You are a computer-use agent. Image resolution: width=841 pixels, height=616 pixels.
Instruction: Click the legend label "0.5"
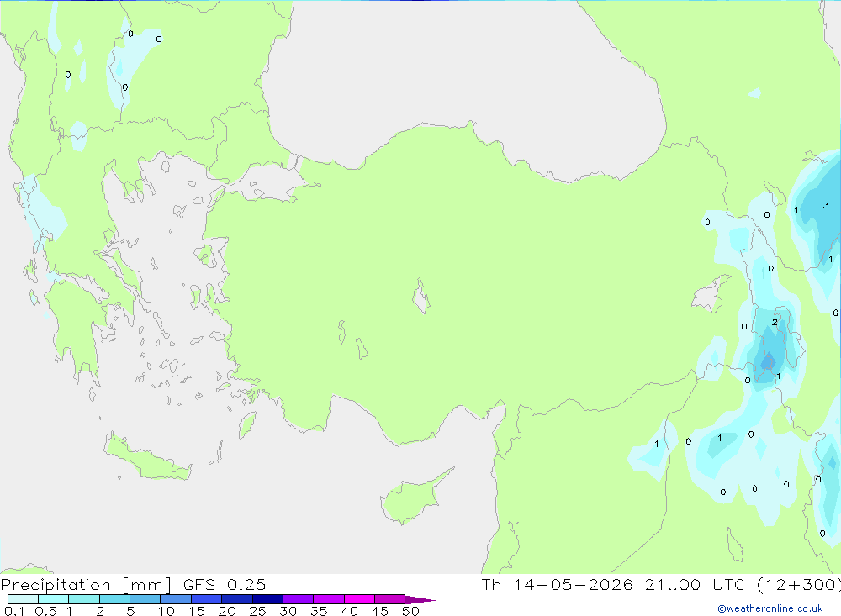coord(45,611)
